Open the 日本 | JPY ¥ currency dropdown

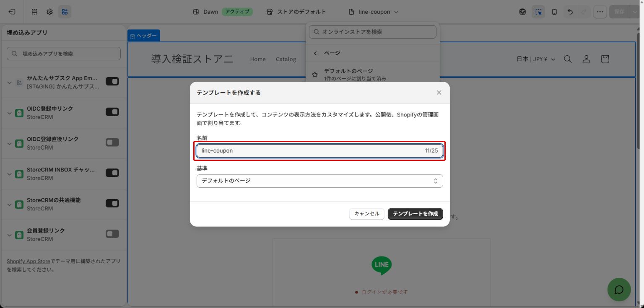click(x=536, y=59)
